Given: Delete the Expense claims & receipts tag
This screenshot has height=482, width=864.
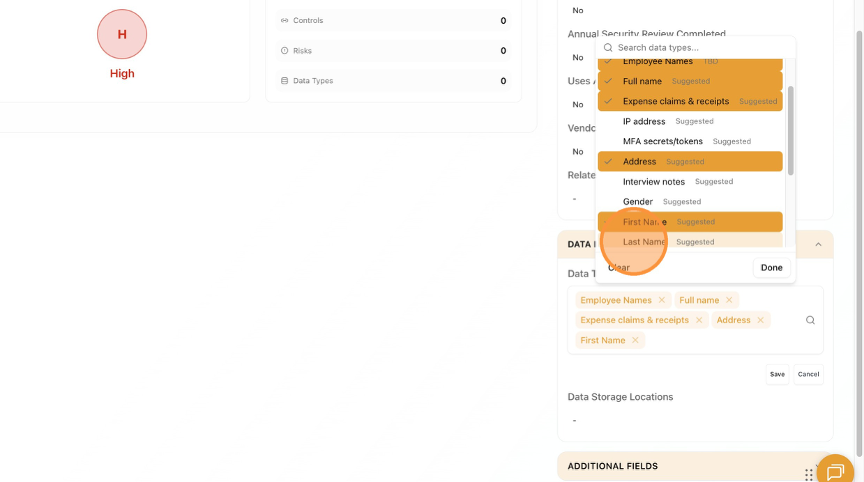Looking at the screenshot, I should point(700,320).
